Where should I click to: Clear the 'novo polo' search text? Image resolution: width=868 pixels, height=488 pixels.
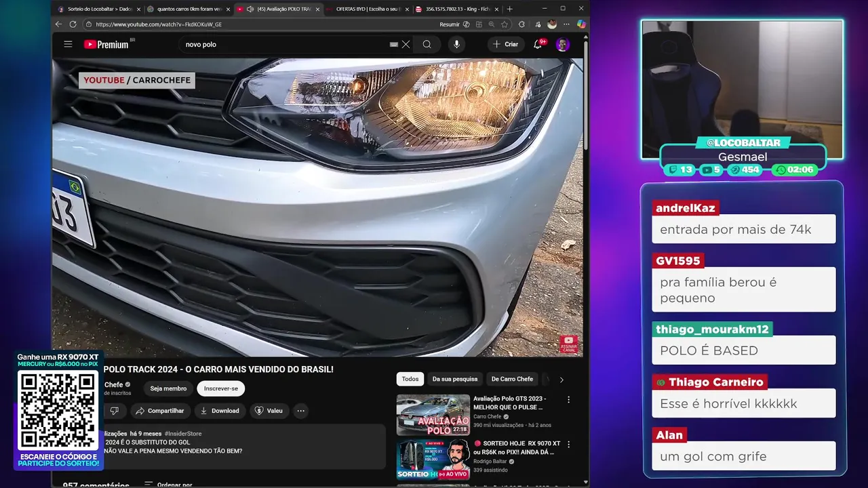pyautogui.click(x=406, y=44)
